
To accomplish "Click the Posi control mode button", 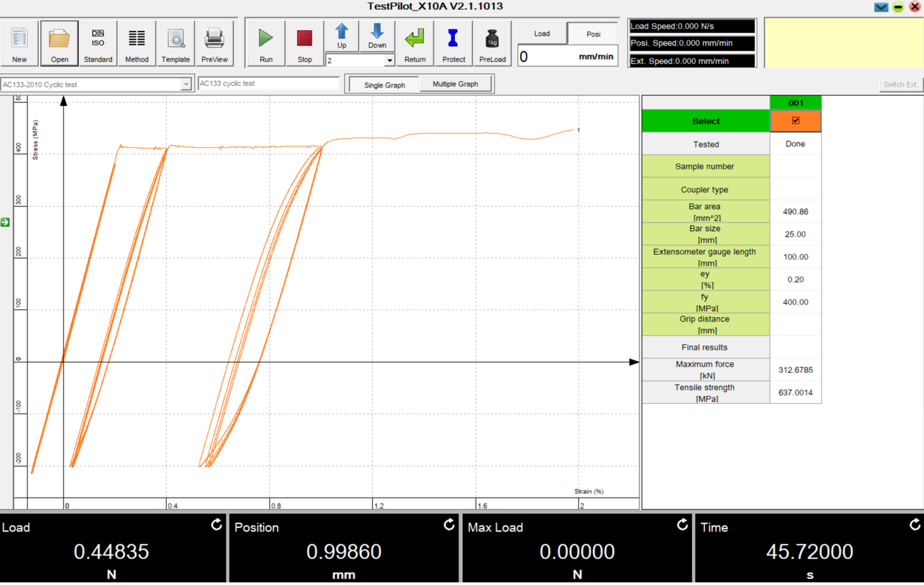I will (593, 34).
